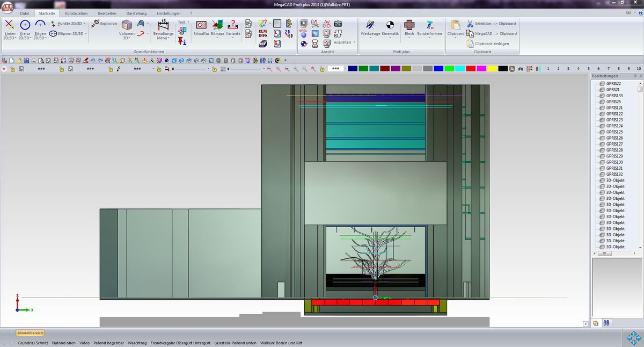The width and height of the screenshot is (644, 347).
Task: Select the Linien 2D/3D line tool
Action: (x=10, y=25)
